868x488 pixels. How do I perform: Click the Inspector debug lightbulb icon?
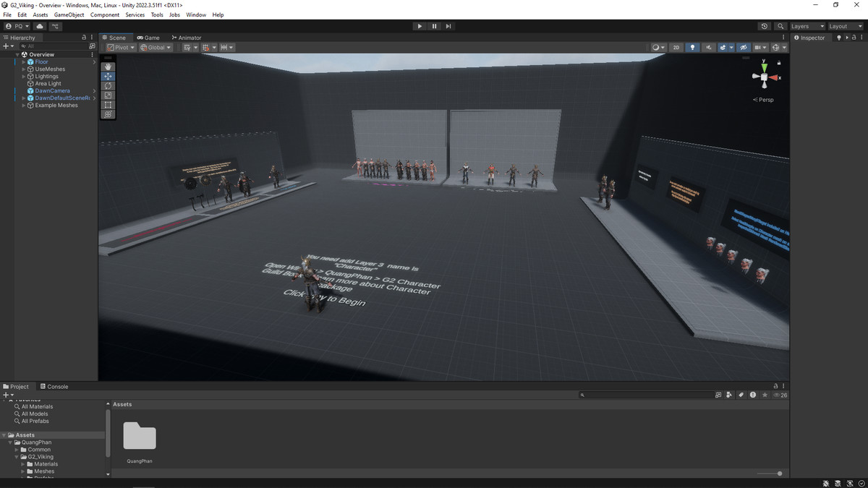pyautogui.click(x=839, y=38)
